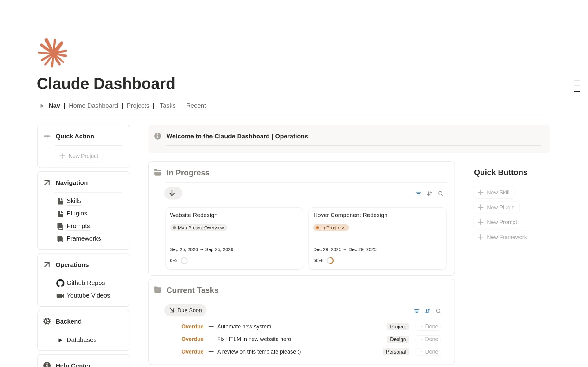Screen dimensions: 588x367
Task: Click the Design tag
Action: [398, 339]
